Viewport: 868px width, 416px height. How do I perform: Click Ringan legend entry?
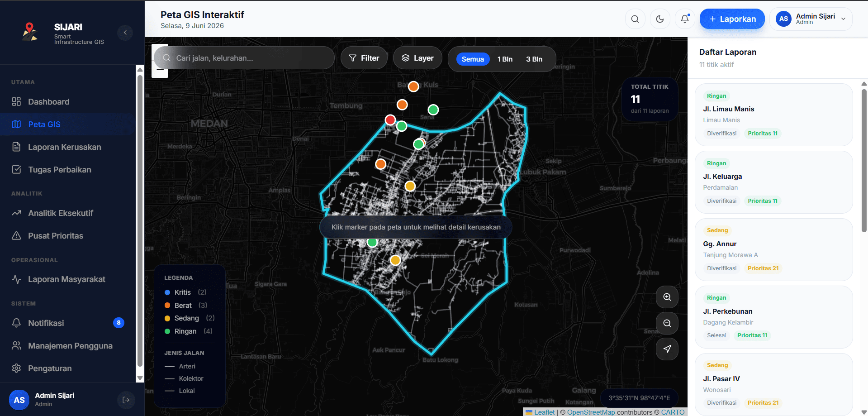pyautogui.click(x=189, y=331)
